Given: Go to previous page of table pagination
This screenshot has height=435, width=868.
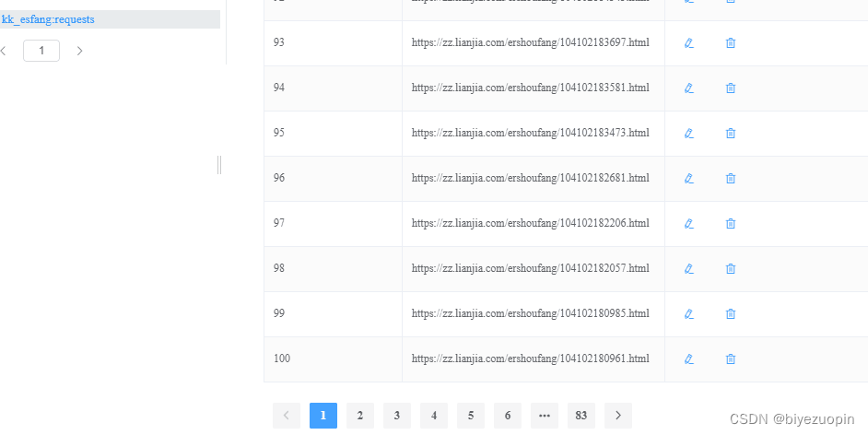Looking at the screenshot, I should click(287, 416).
